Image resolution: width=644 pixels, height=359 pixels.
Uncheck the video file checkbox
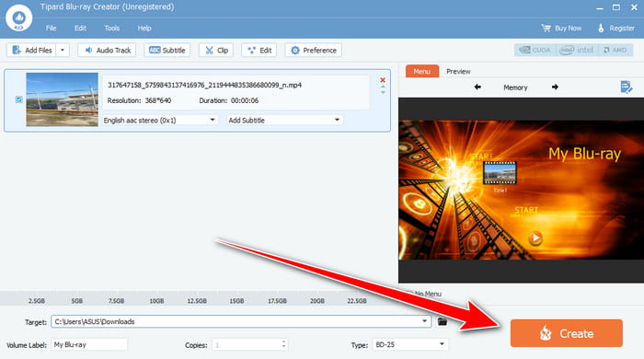click(19, 99)
